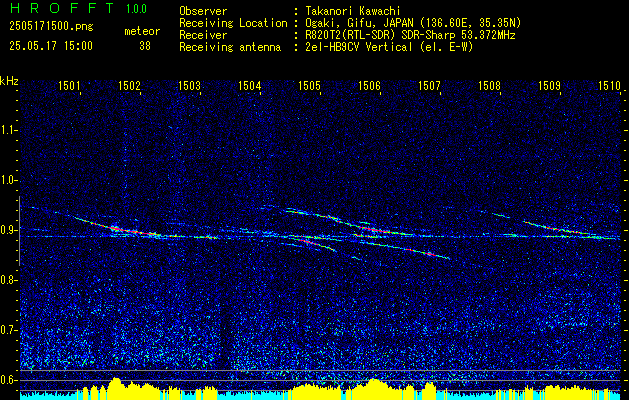Click the 1510 time marker
629x400 pixels.
click(x=609, y=85)
